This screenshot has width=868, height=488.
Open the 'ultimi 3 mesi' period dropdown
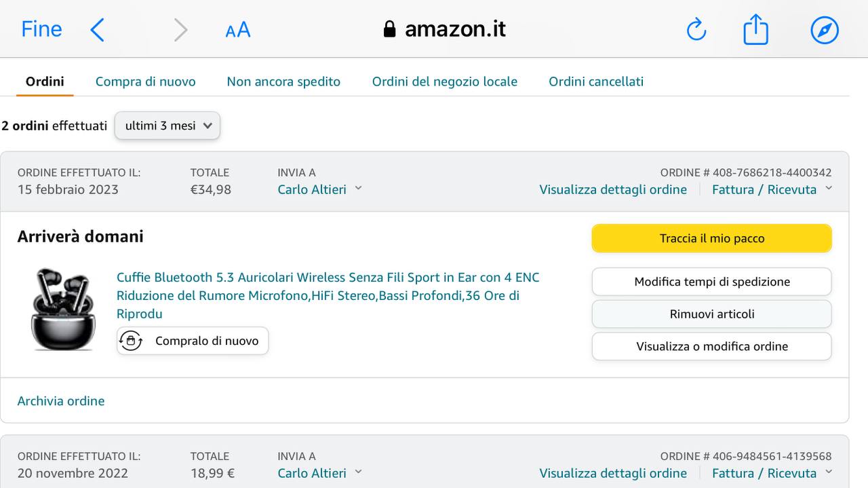(x=167, y=126)
